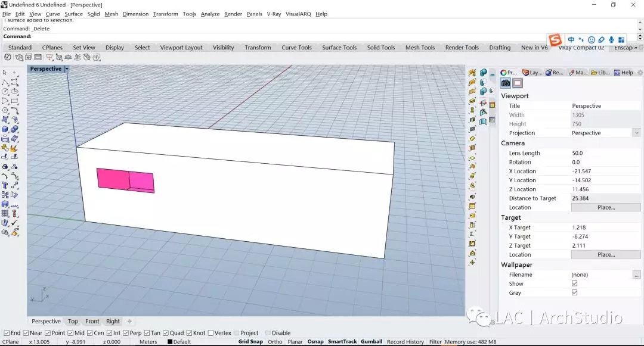Switch to the Front viewport tab
644x346 pixels.
click(92, 322)
